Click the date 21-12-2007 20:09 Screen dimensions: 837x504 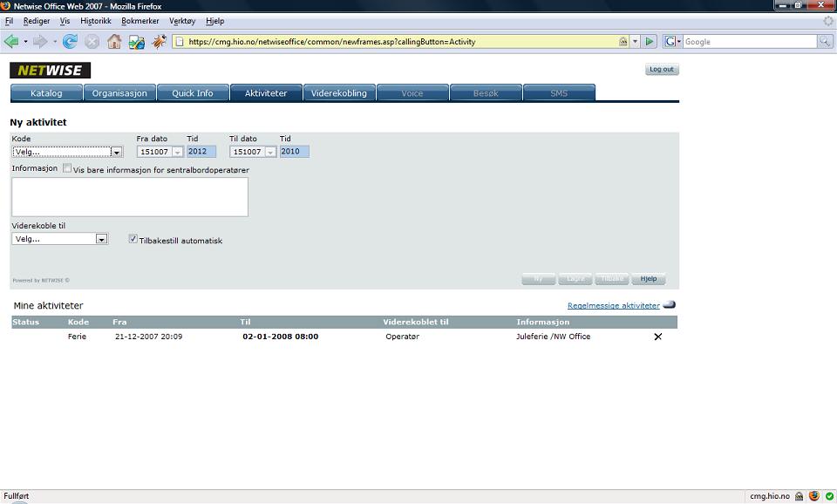pyautogui.click(x=148, y=337)
